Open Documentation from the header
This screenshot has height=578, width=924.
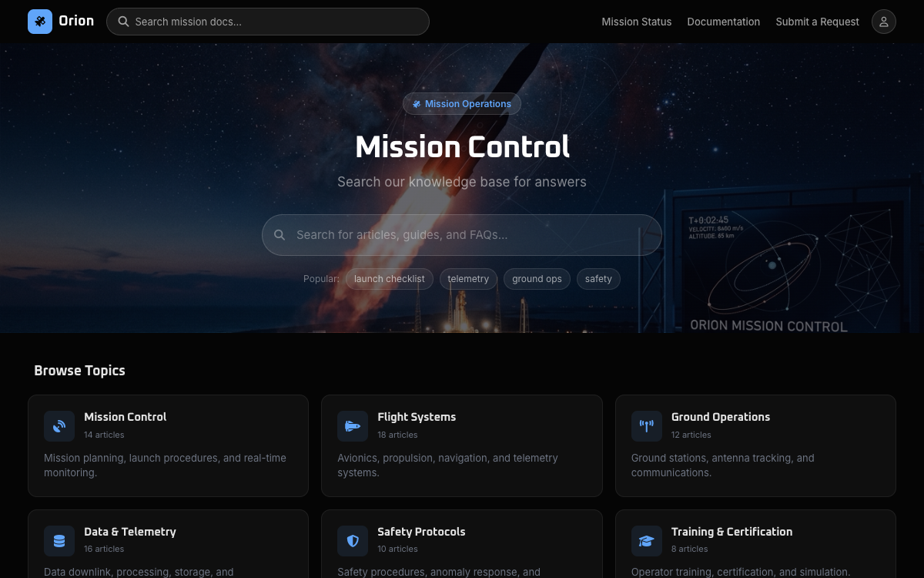[x=724, y=22]
